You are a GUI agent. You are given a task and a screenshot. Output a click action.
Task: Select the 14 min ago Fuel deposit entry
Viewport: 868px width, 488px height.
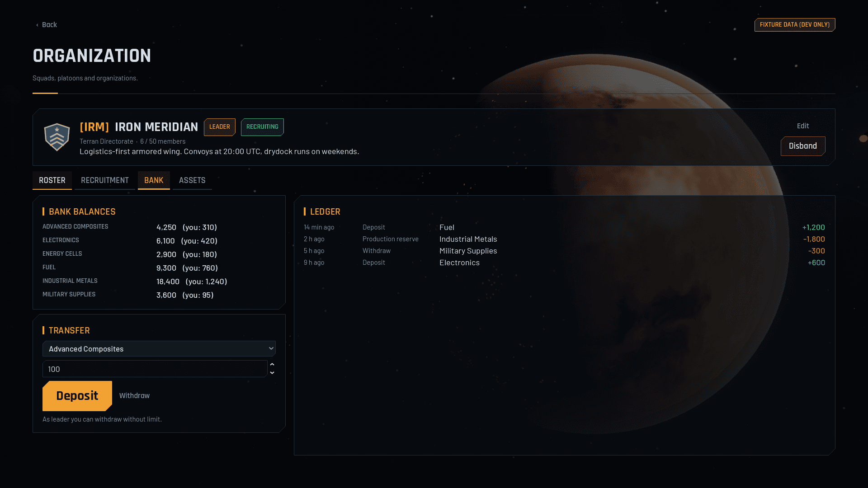click(x=564, y=227)
